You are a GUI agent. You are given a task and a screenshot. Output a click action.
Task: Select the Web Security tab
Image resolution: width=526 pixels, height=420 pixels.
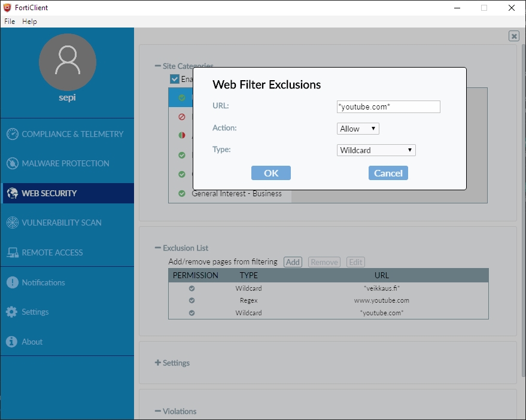tap(67, 193)
